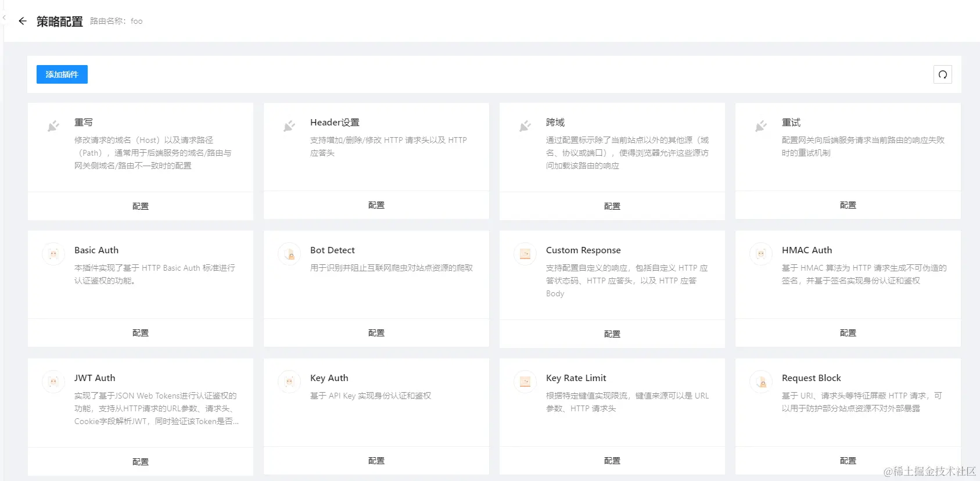Screen dimensions: 980x481
Task: Click the plug icon on 跨域 card
Action: [525, 126]
